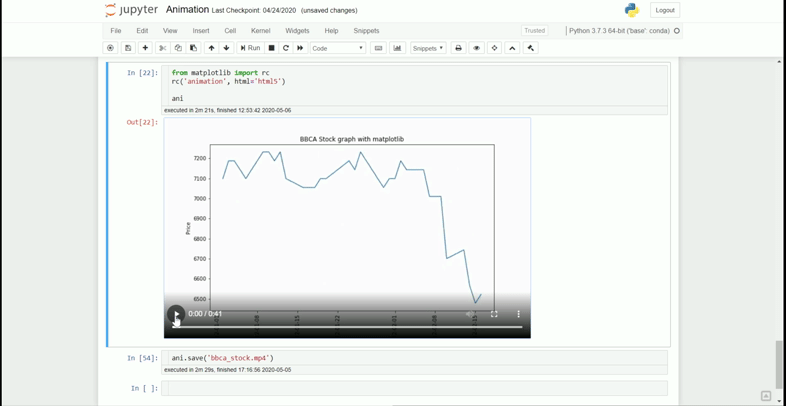786x406 pixels.
Task: Click the video progress bar
Action: pyautogui.click(x=347, y=327)
